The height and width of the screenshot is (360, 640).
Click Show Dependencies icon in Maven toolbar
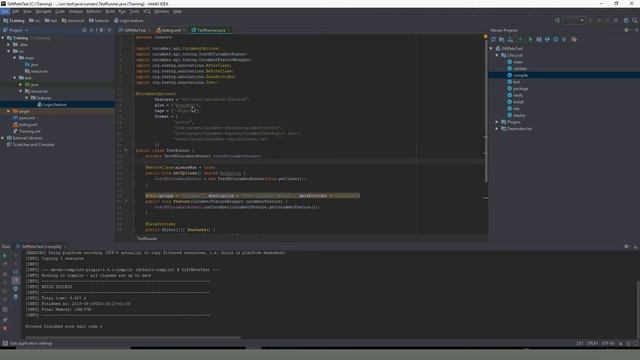(x=564, y=39)
